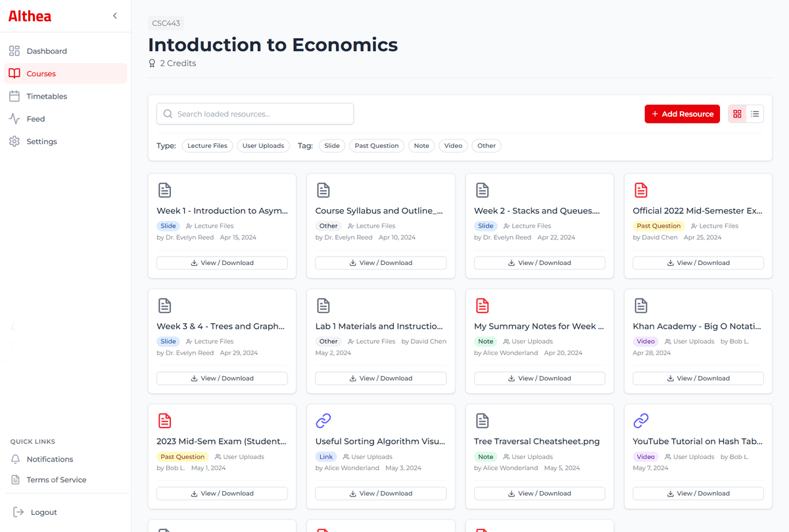Collapse the sidebar with the chevron
The height and width of the screenshot is (532, 789).
click(x=115, y=16)
